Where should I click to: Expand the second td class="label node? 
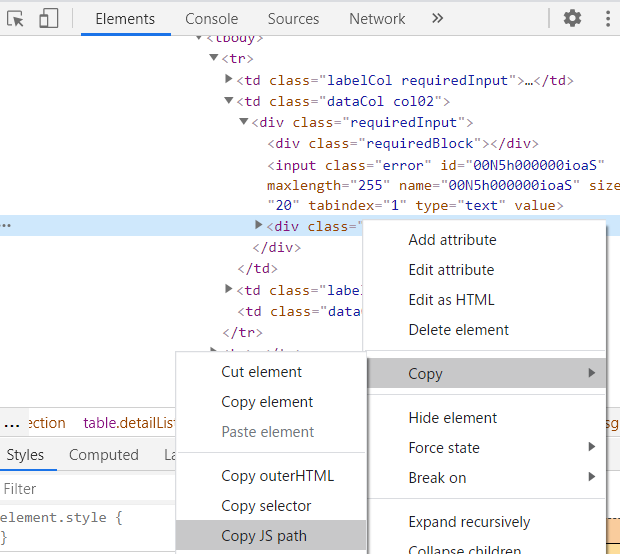point(229,289)
